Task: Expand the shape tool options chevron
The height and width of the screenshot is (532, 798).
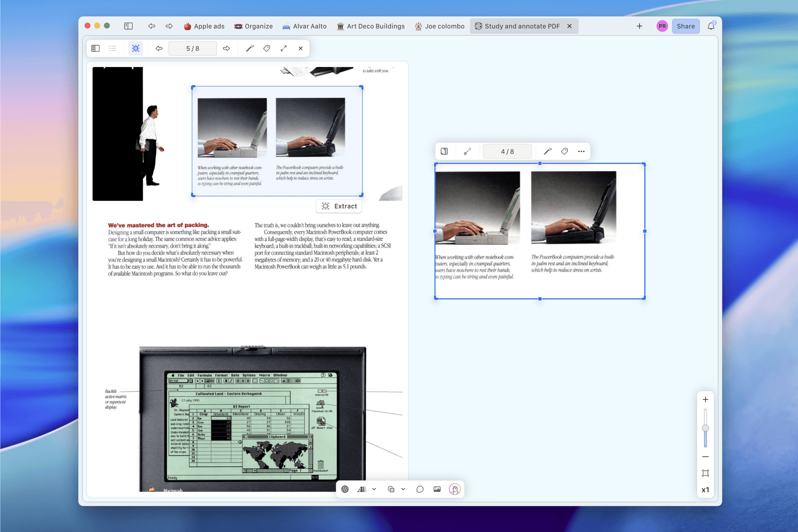Action: tap(403, 489)
